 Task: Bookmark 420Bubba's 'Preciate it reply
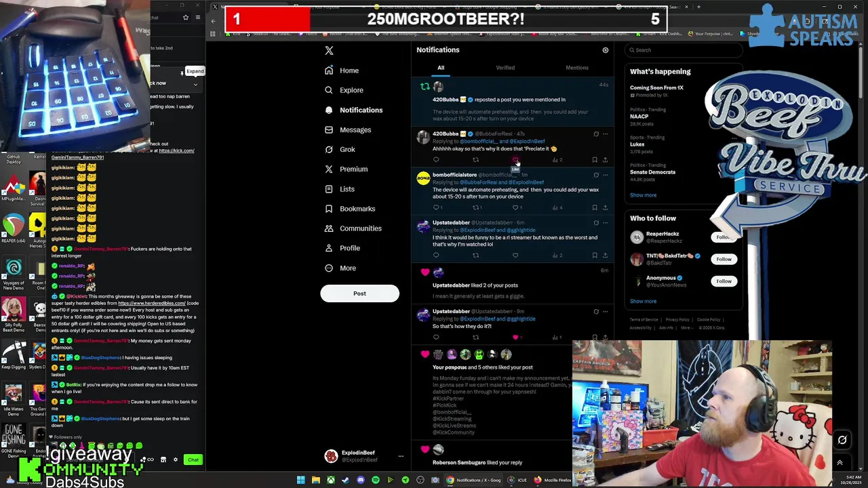point(595,160)
